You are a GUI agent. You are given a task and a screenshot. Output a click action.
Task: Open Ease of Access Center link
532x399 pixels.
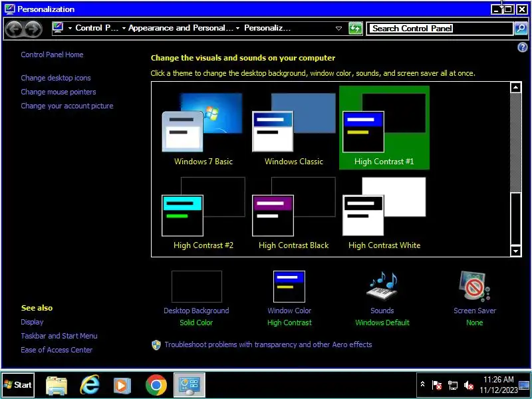click(x=57, y=350)
